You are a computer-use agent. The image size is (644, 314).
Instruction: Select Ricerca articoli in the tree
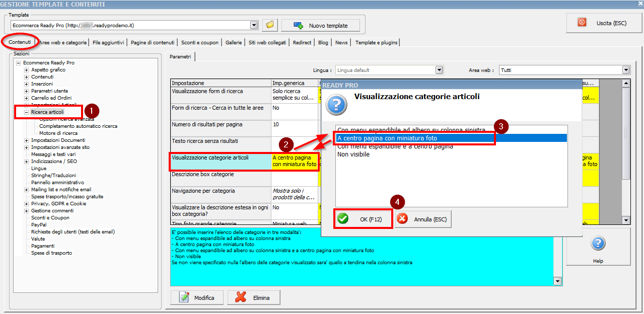point(48,112)
